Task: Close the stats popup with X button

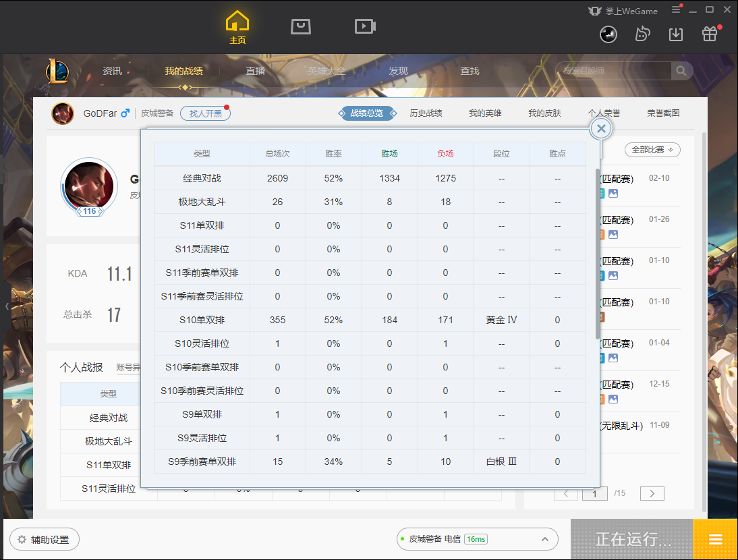Action: click(x=601, y=128)
